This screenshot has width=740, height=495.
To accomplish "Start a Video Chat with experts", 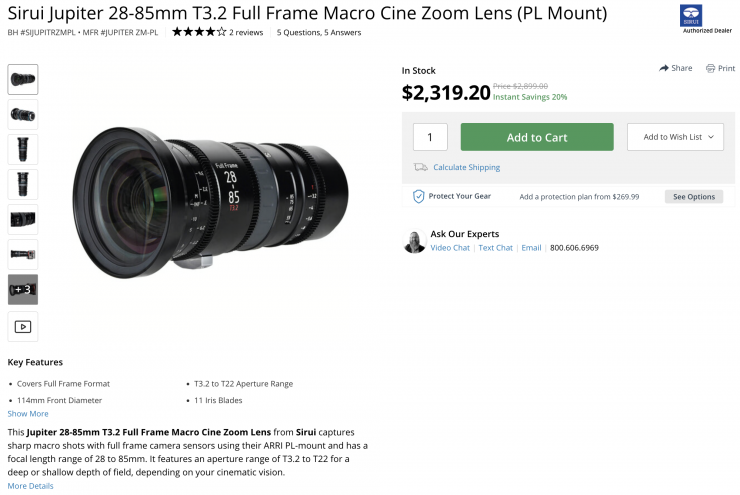I will click(450, 248).
